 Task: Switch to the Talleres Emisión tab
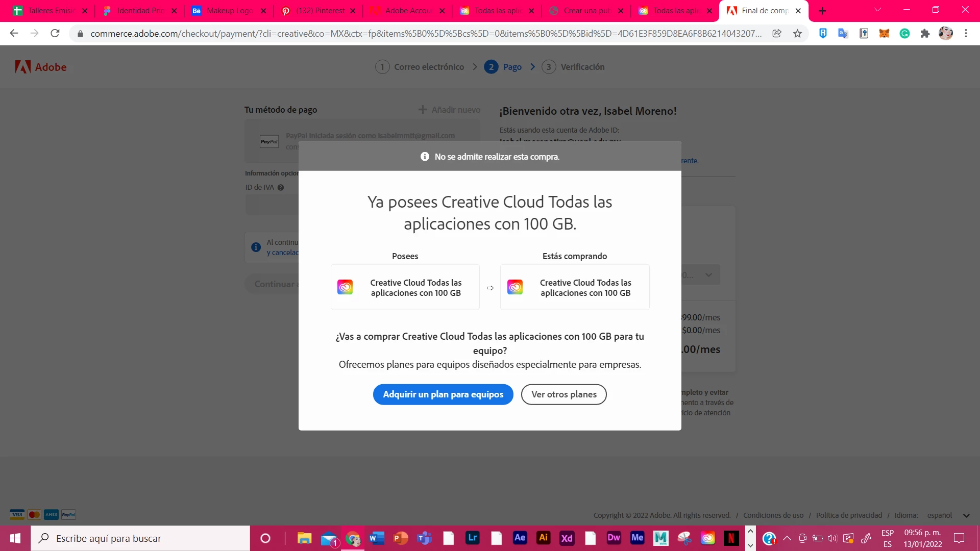(50, 11)
